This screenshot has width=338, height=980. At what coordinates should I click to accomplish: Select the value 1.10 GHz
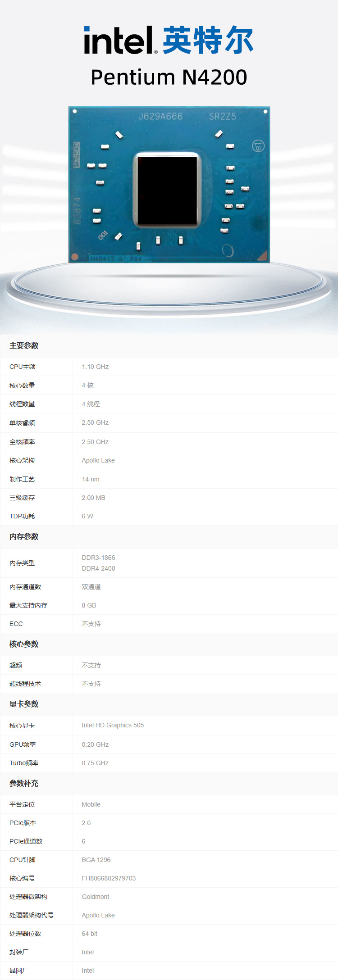click(95, 367)
